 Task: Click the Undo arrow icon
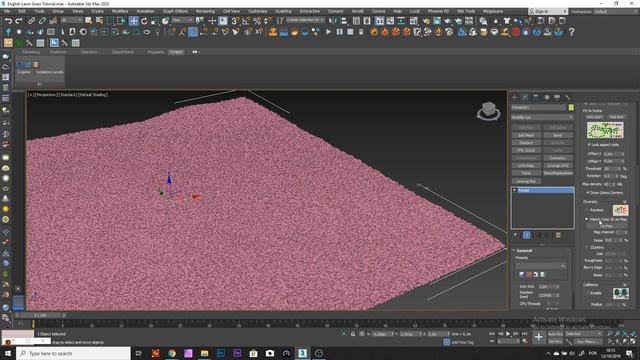pyautogui.click(x=8, y=21)
